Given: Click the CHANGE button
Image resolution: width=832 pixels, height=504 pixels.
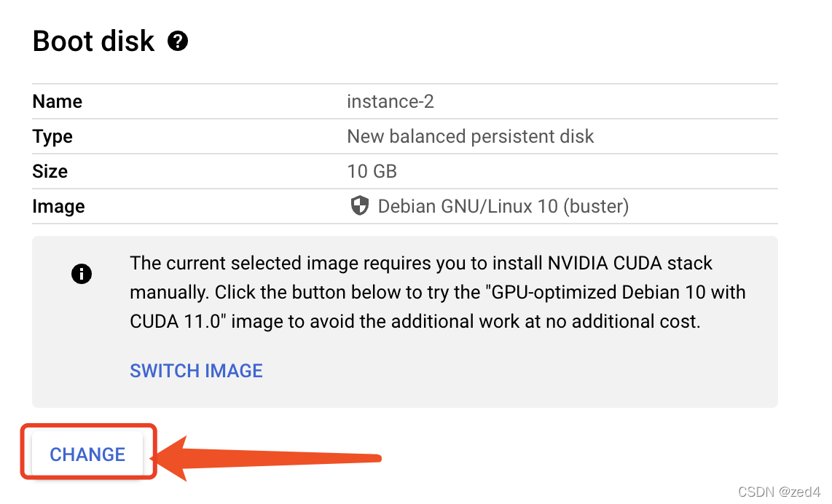Looking at the screenshot, I should (87, 454).
